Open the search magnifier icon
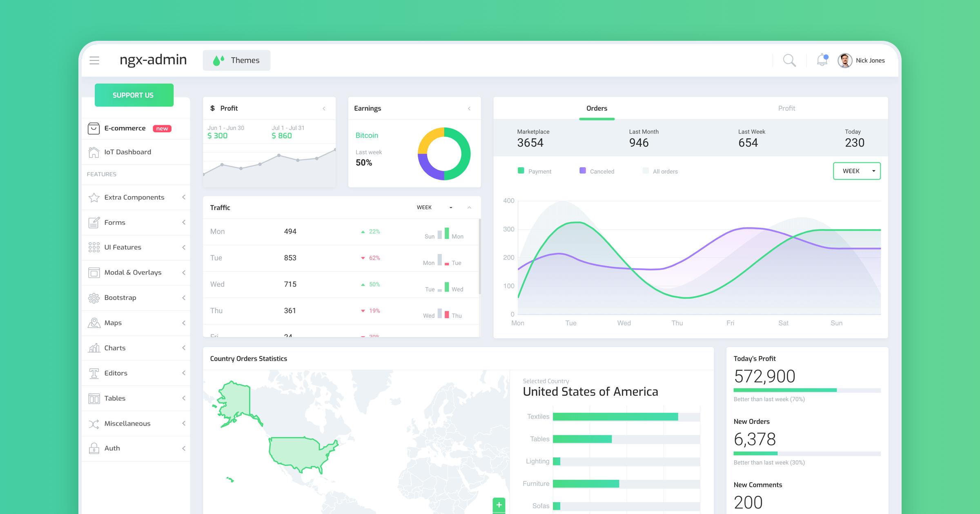The image size is (980, 514). tap(789, 60)
